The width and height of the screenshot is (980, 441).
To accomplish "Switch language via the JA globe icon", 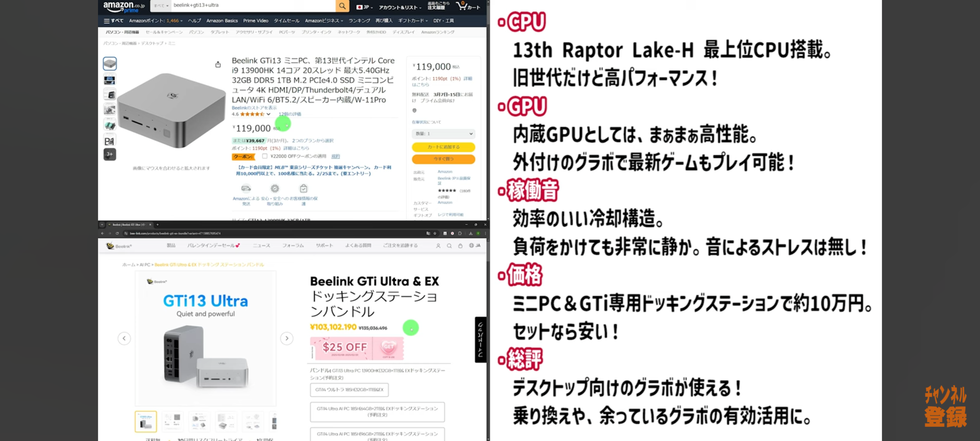I will pyautogui.click(x=474, y=245).
